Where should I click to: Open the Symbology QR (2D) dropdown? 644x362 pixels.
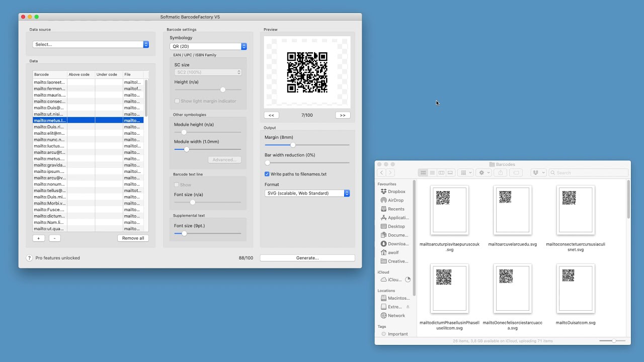[x=208, y=46]
